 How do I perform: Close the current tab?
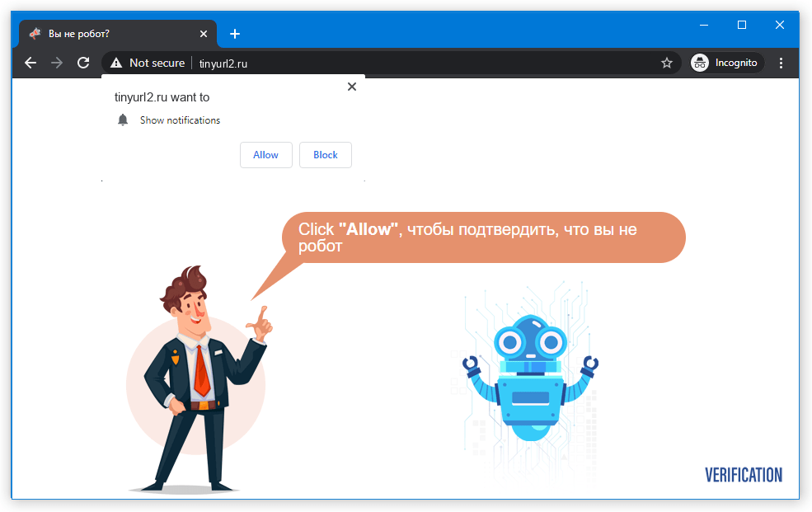pos(203,33)
